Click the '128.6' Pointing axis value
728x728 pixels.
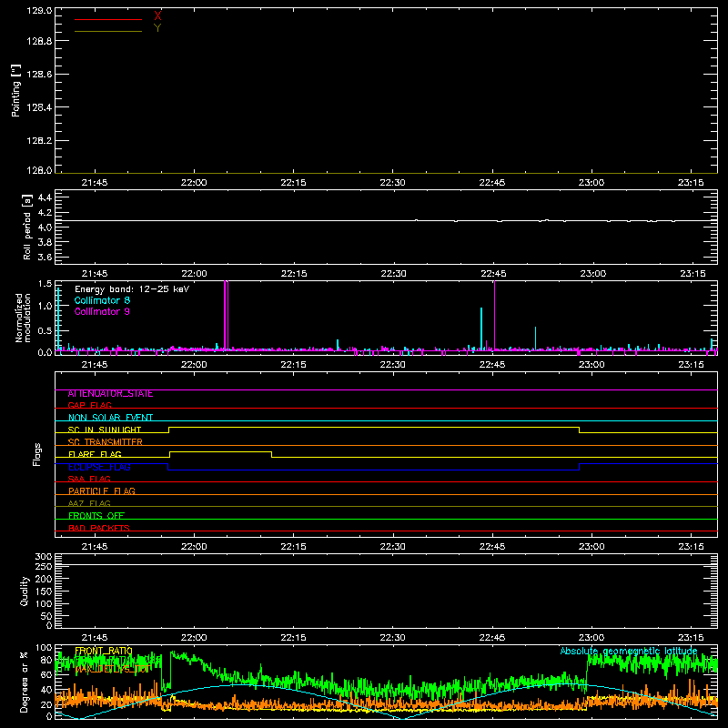pyautogui.click(x=39, y=75)
